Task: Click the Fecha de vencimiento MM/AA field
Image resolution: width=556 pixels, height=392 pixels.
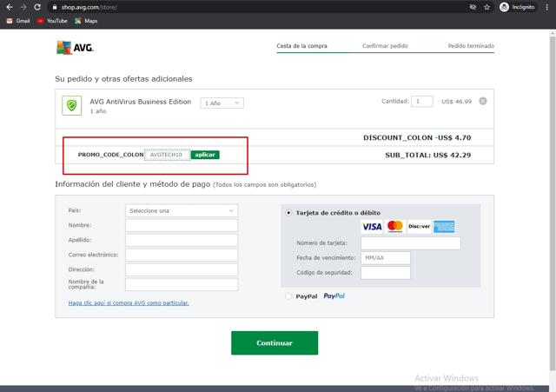Action: pos(386,258)
